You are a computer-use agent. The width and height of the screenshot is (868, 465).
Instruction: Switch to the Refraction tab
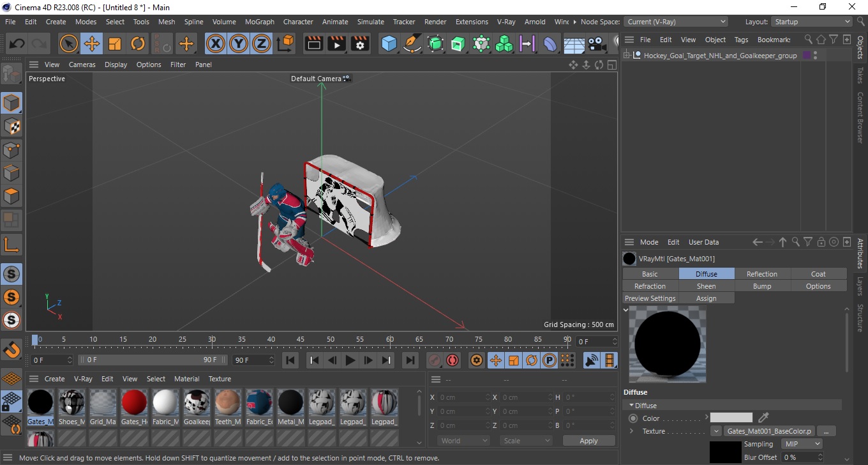pos(650,286)
